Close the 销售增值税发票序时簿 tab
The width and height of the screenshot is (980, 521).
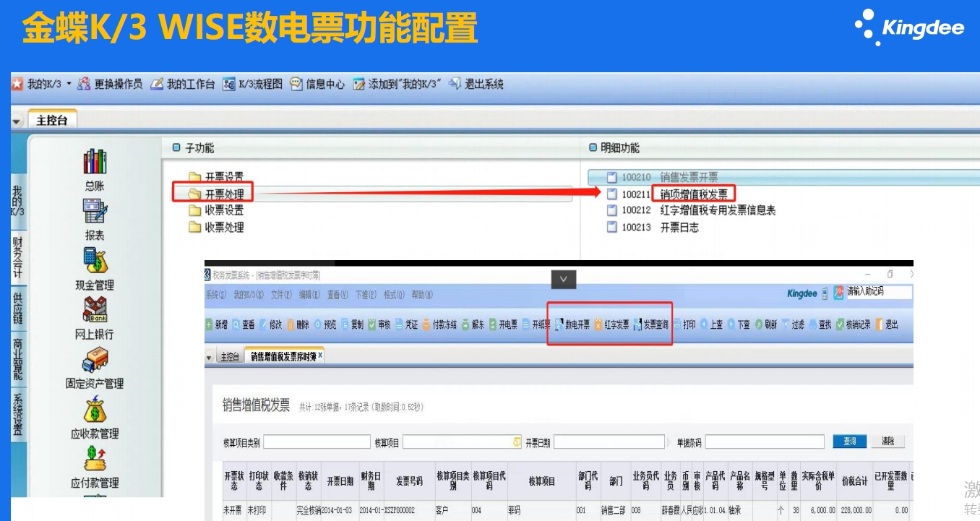point(321,356)
